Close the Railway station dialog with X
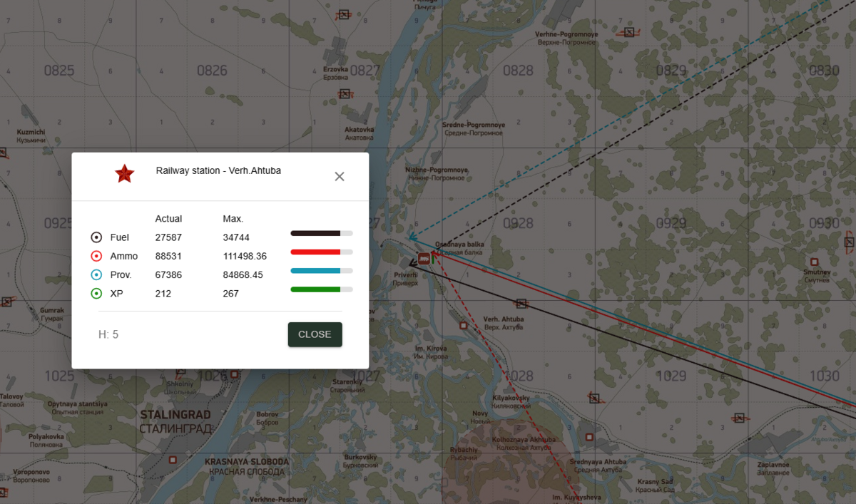The width and height of the screenshot is (856, 504). 340,177
